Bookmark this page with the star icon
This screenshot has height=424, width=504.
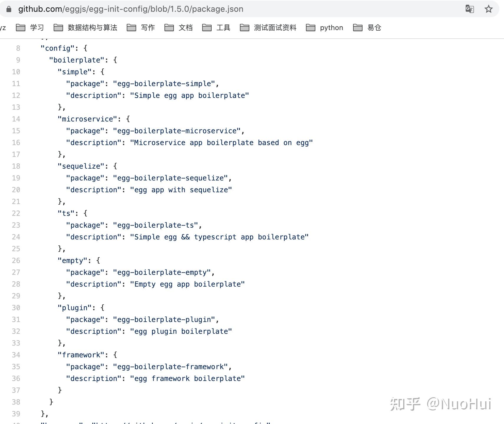488,9
